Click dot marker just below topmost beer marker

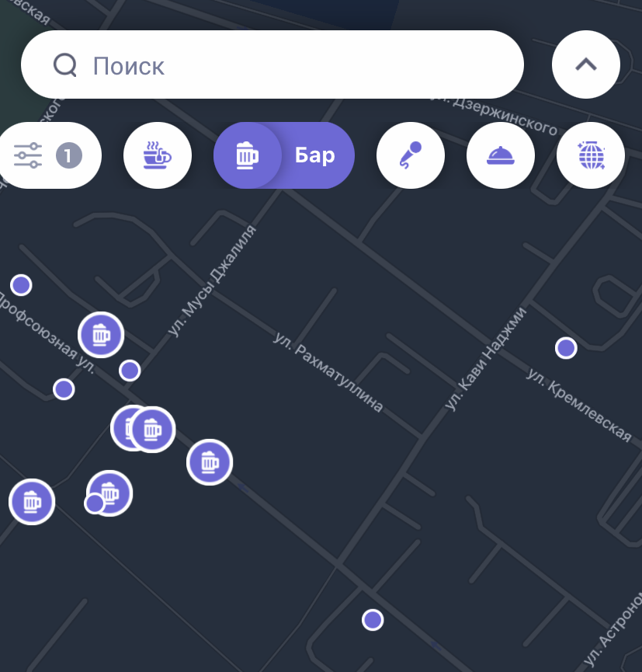click(130, 371)
